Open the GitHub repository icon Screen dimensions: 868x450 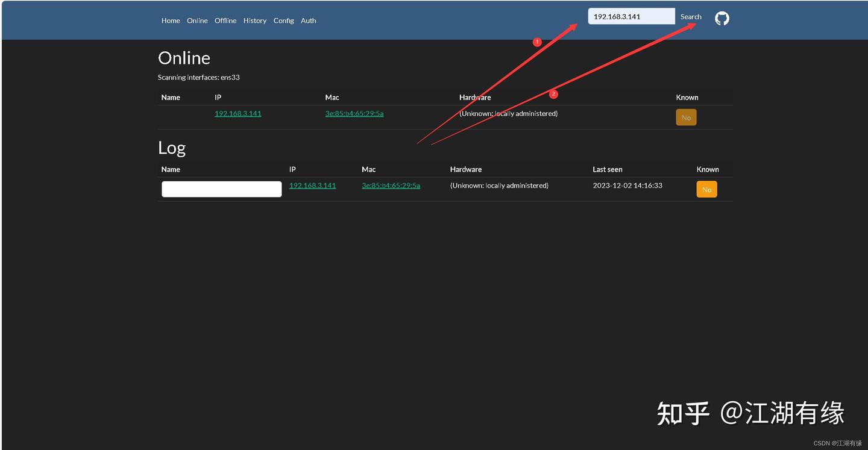click(x=722, y=18)
